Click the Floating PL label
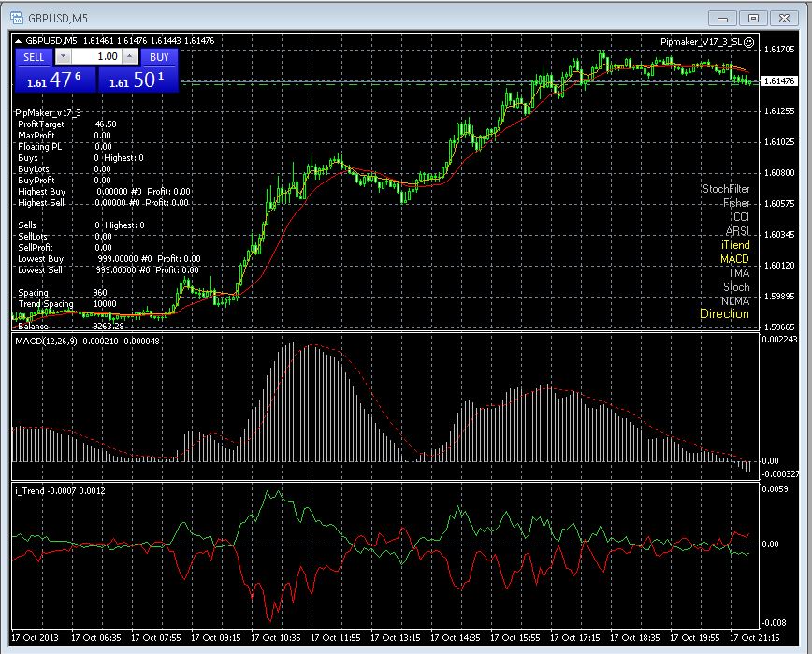Image resolution: width=812 pixels, height=654 pixels. 40,147
